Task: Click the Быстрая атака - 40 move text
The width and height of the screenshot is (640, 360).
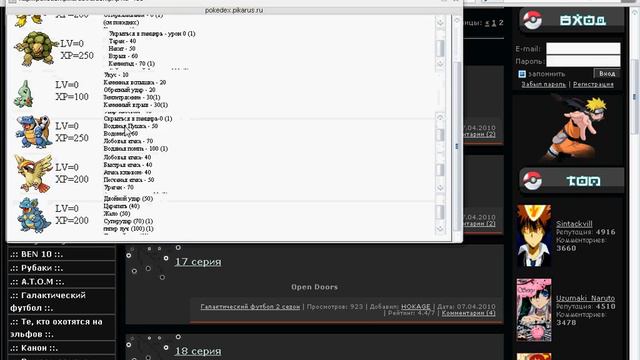Action: coord(128,165)
